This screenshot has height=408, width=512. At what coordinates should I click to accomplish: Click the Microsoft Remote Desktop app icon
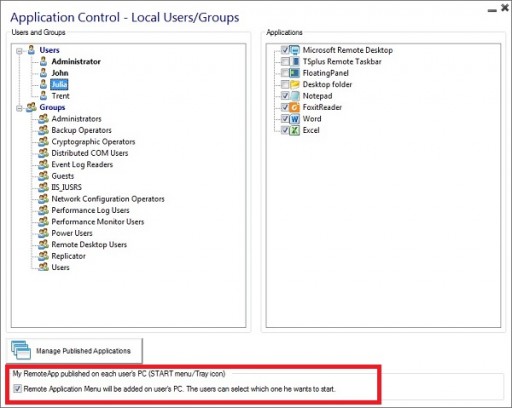click(x=295, y=50)
